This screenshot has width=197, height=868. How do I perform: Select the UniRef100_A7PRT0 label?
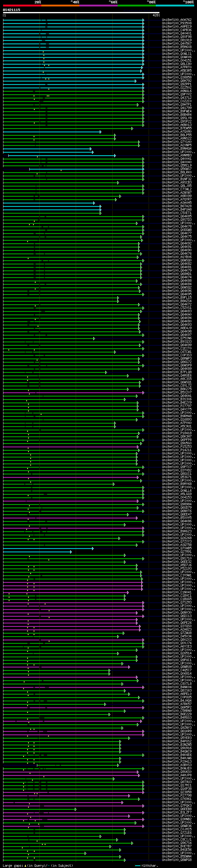177,67
